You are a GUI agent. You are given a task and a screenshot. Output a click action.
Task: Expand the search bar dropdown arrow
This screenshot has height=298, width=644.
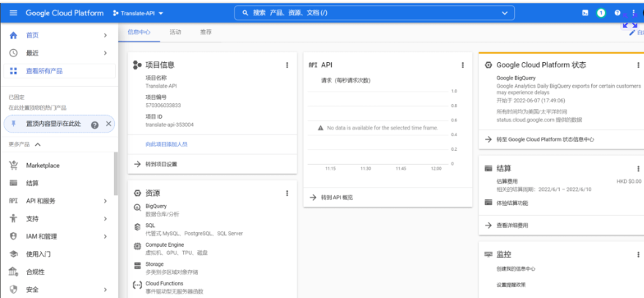click(505, 13)
